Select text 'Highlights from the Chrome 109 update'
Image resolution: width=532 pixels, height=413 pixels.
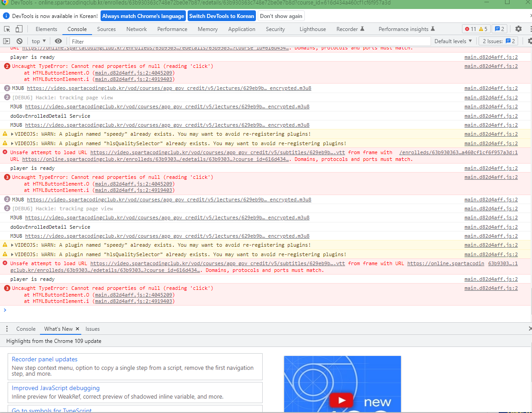(53, 341)
